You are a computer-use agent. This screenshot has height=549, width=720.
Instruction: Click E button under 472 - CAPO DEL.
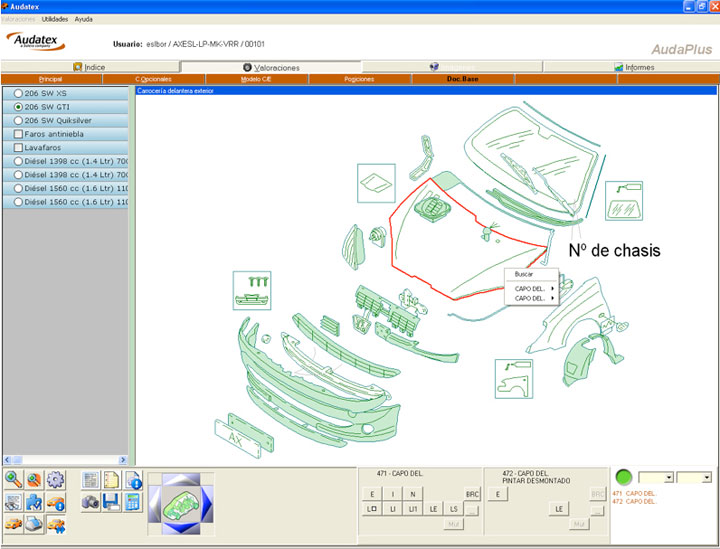click(x=498, y=494)
